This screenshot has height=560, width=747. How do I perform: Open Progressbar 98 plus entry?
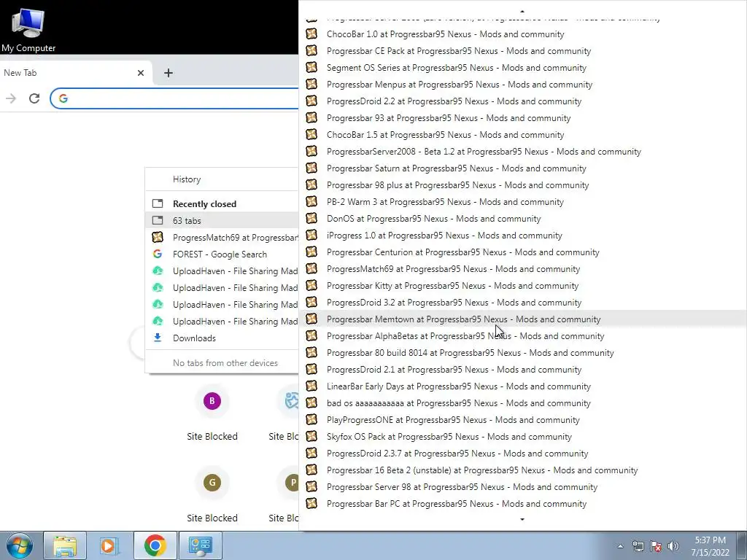click(522, 185)
